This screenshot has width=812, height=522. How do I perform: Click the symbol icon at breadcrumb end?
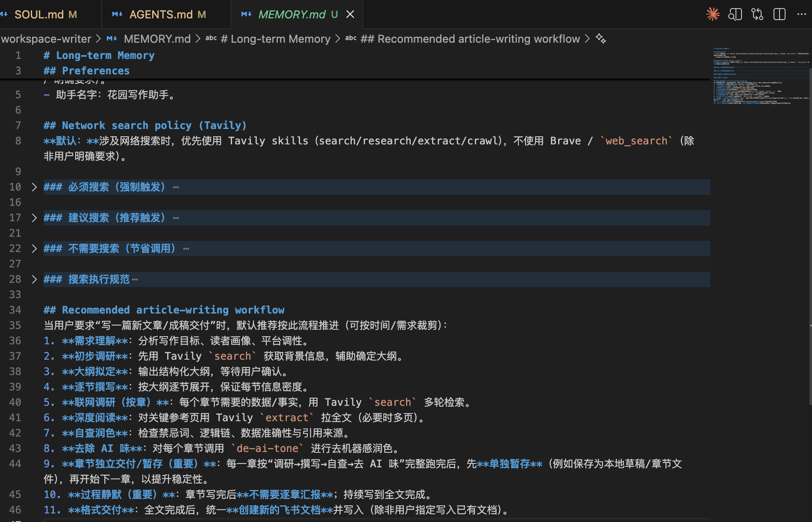pyautogui.click(x=600, y=39)
